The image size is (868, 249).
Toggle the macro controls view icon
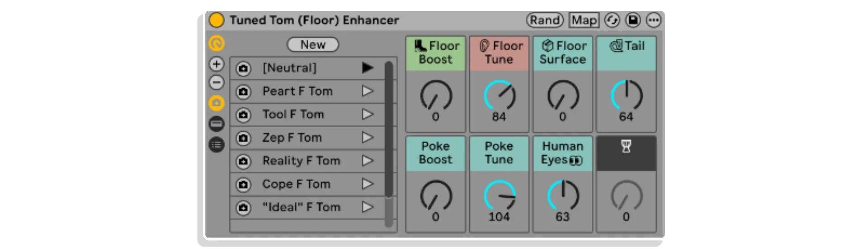pos(217,43)
